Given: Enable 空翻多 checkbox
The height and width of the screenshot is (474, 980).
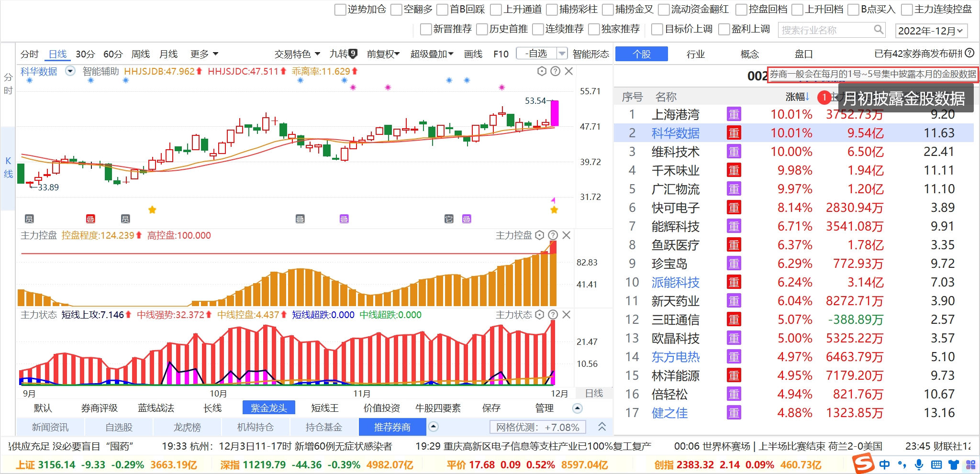Looking at the screenshot, I should 396,10.
